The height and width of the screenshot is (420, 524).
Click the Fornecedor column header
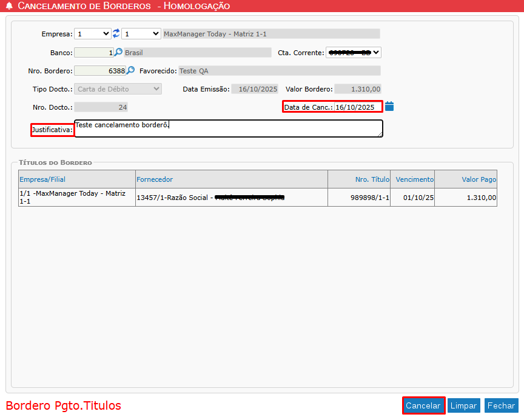[x=155, y=179]
